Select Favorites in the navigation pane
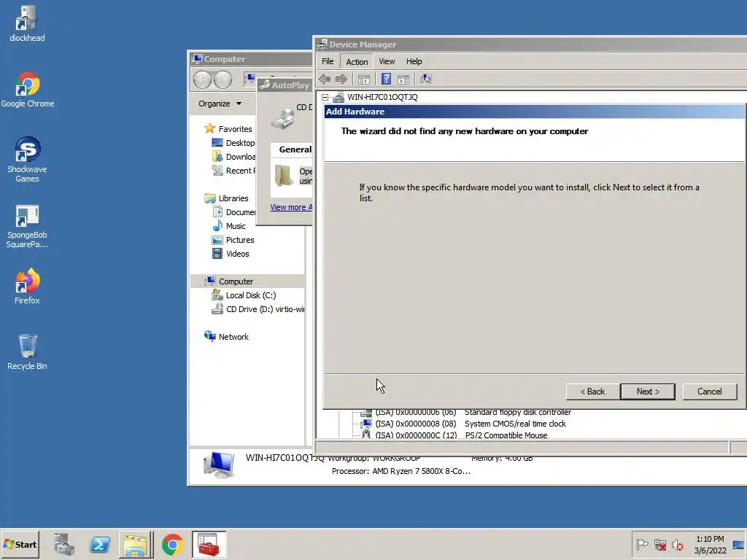 coord(228,129)
